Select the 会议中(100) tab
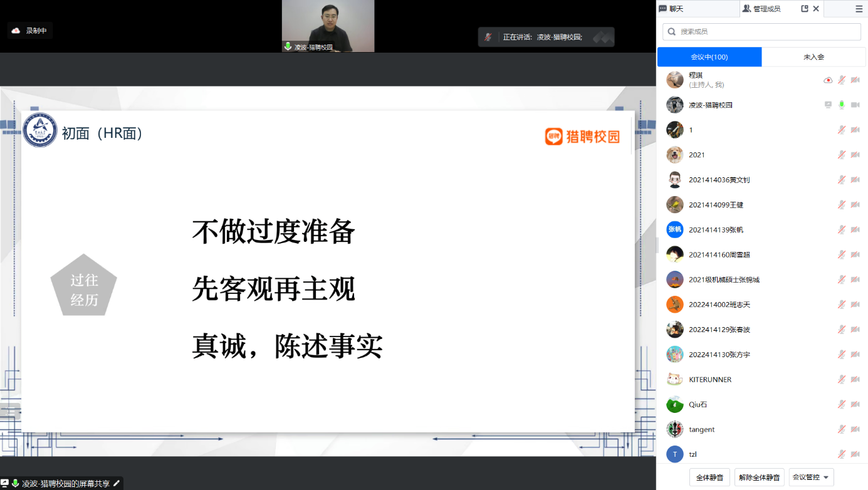 (709, 57)
